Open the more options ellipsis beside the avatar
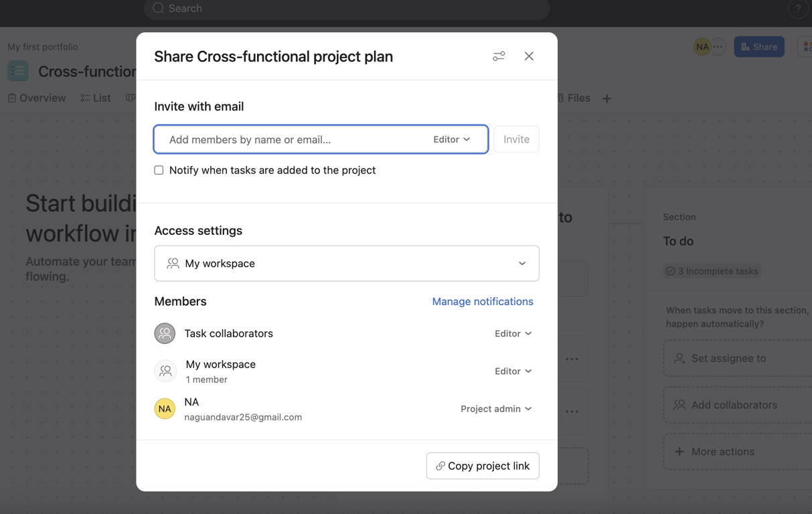 click(718, 46)
